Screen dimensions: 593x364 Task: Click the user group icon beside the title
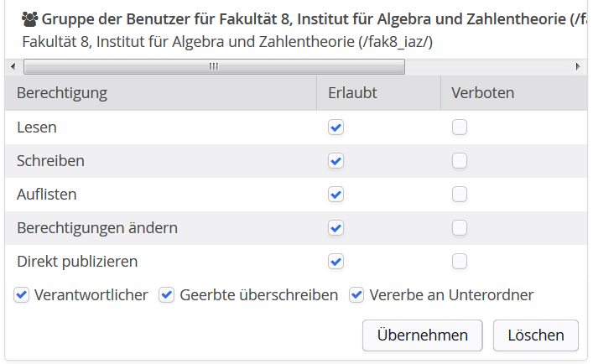click(x=29, y=19)
